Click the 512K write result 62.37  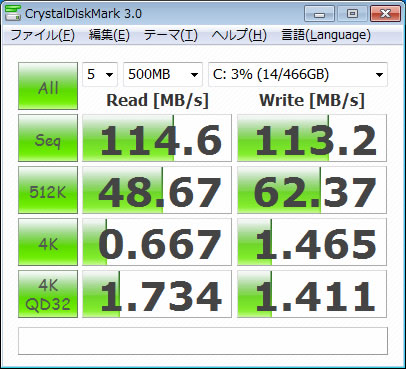(x=312, y=190)
